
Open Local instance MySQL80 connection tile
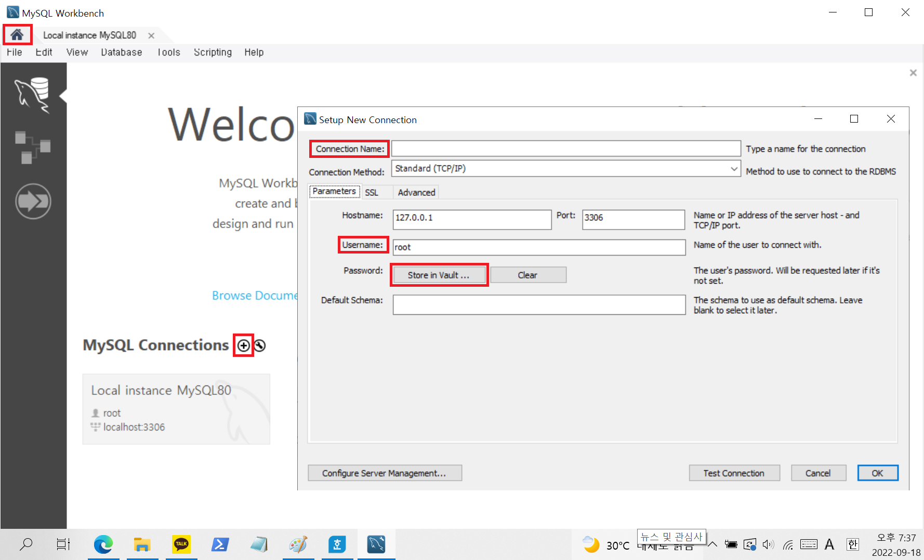tap(176, 409)
